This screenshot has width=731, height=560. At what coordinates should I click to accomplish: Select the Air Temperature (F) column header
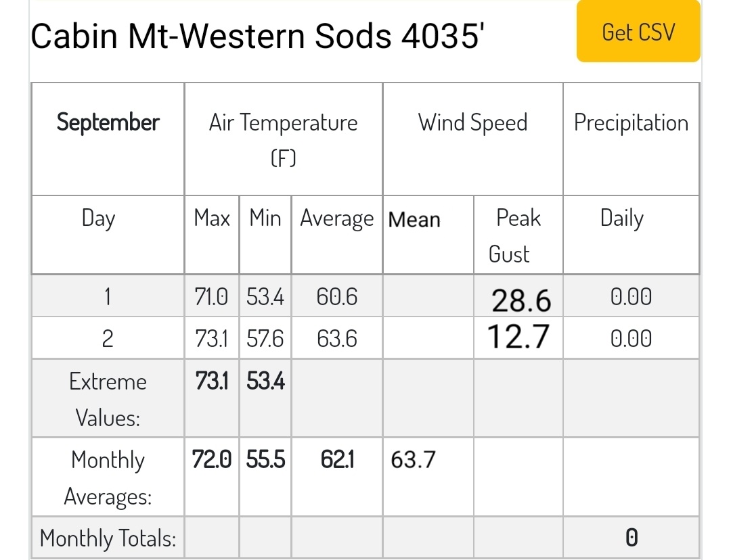click(284, 139)
